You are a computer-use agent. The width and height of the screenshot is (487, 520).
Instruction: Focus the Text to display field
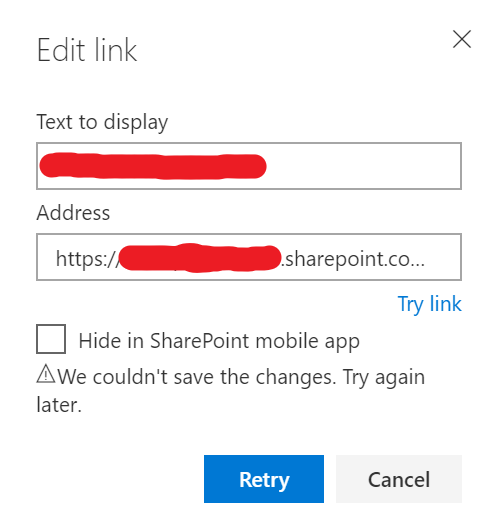[x=249, y=166]
